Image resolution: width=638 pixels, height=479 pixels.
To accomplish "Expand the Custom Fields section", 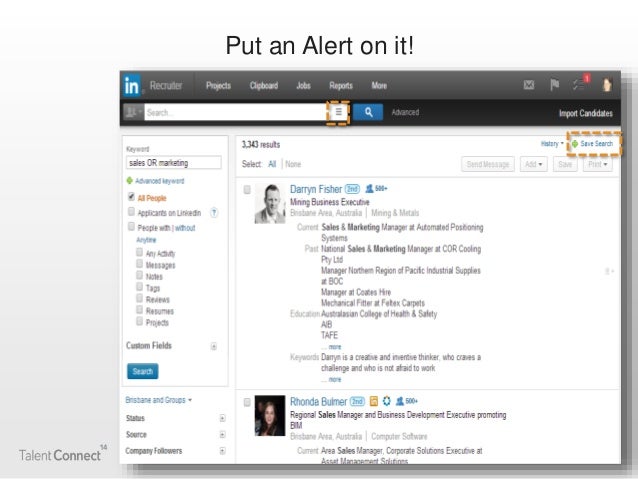I will [214, 346].
